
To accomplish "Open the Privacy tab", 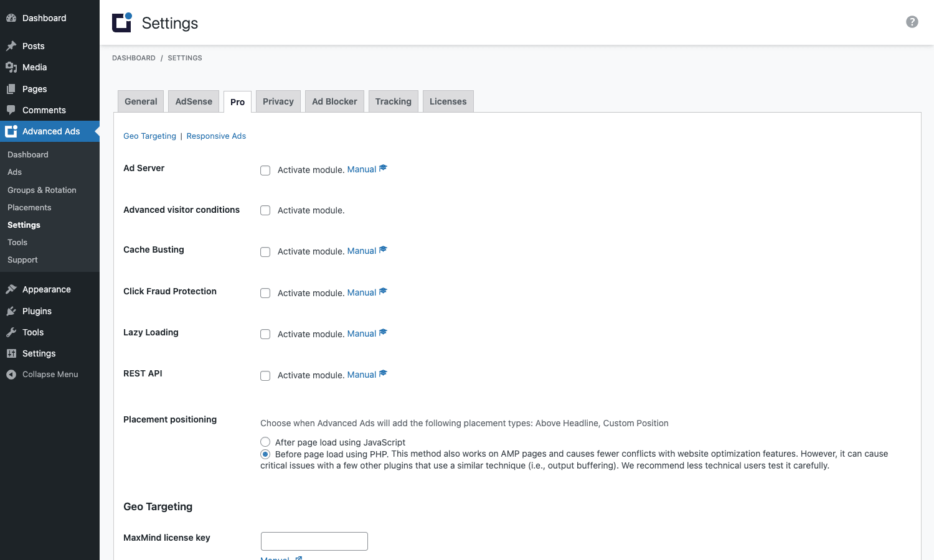I will tap(278, 101).
